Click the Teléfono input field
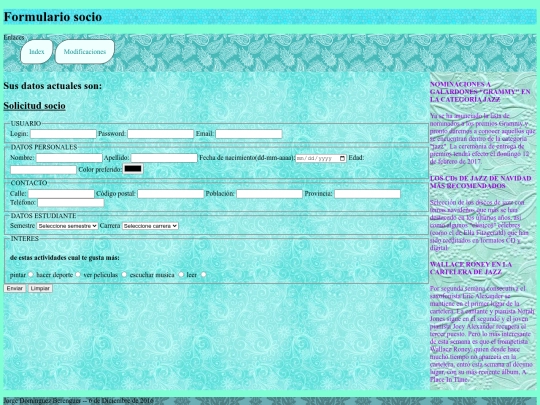Image resolution: width=540 pixels, height=405 pixels. tap(71, 203)
